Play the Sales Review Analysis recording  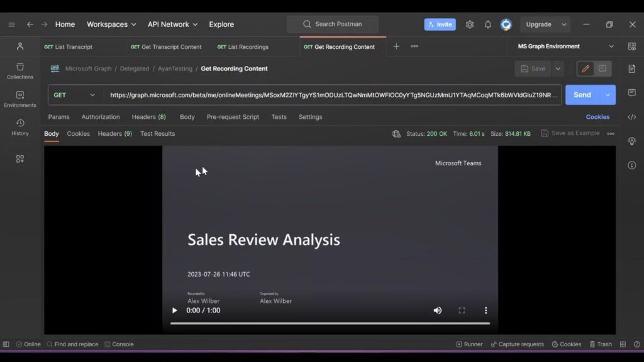tap(175, 310)
